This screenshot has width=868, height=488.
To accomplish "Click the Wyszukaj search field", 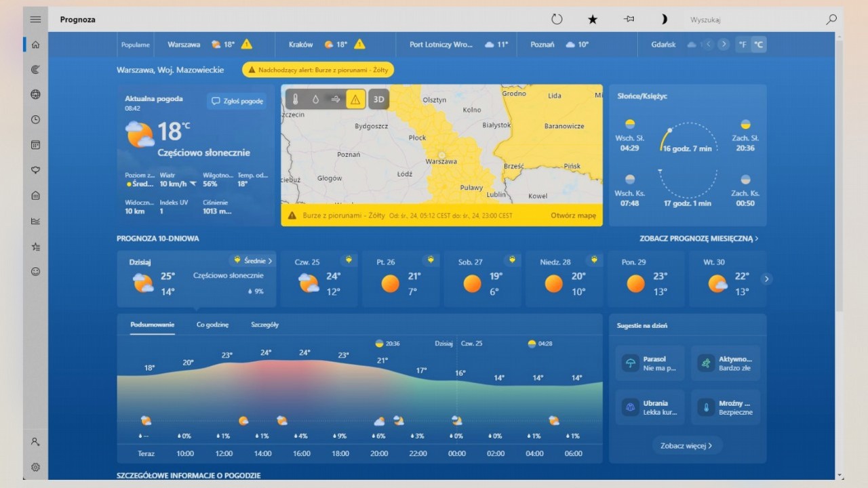I will click(753, 20).
